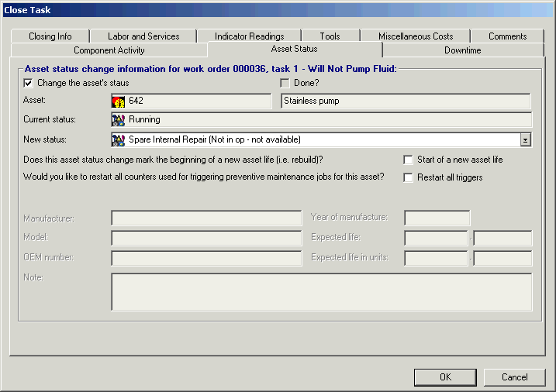The width and height of the screenshot is (556, 392).
Task: Click the OEM number input field
Action: pos(206,258)
